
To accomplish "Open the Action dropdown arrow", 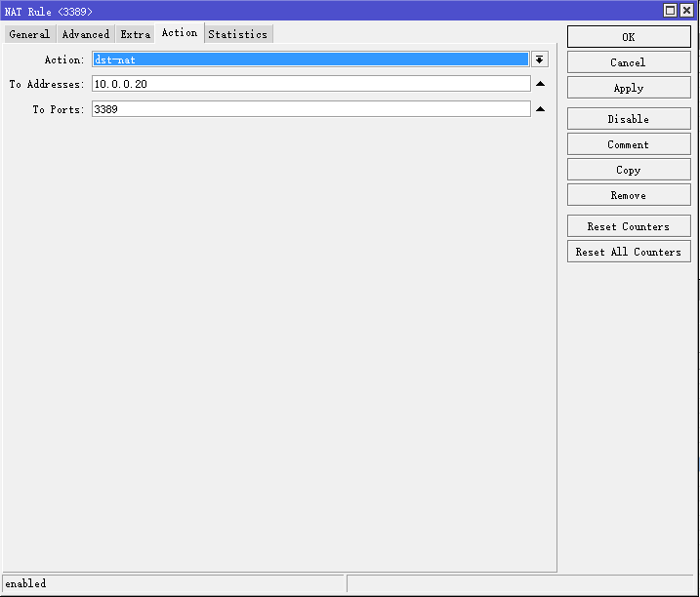I will tap(540, 60).
